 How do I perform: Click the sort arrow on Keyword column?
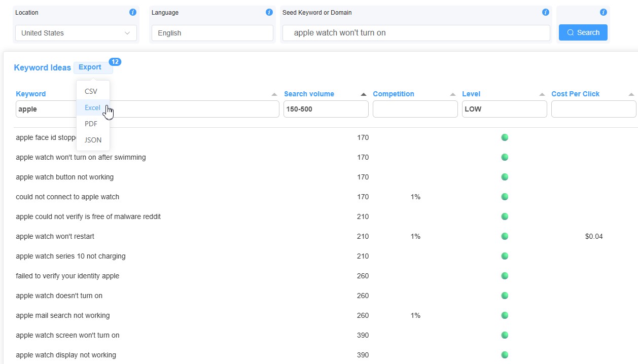coord(274,94)
